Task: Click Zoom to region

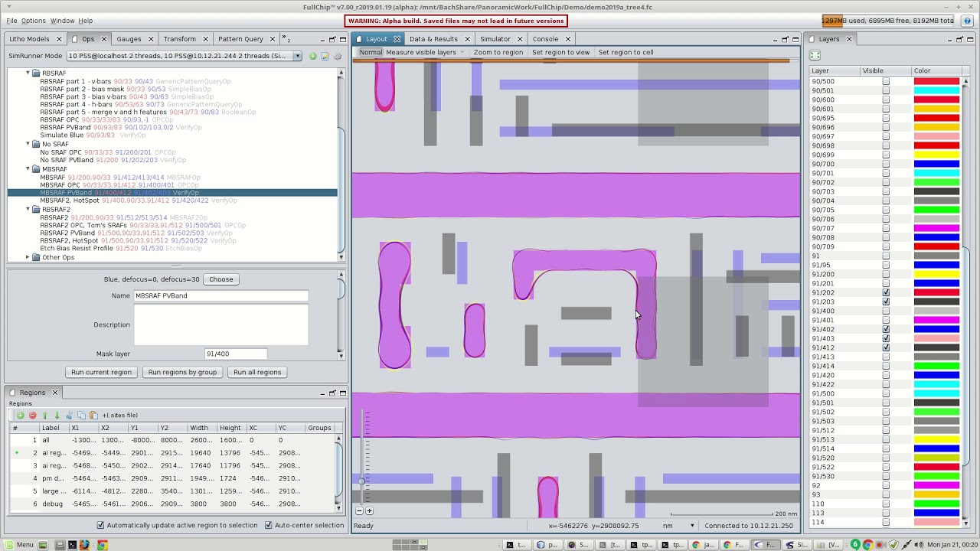Action: pos(498,52)
